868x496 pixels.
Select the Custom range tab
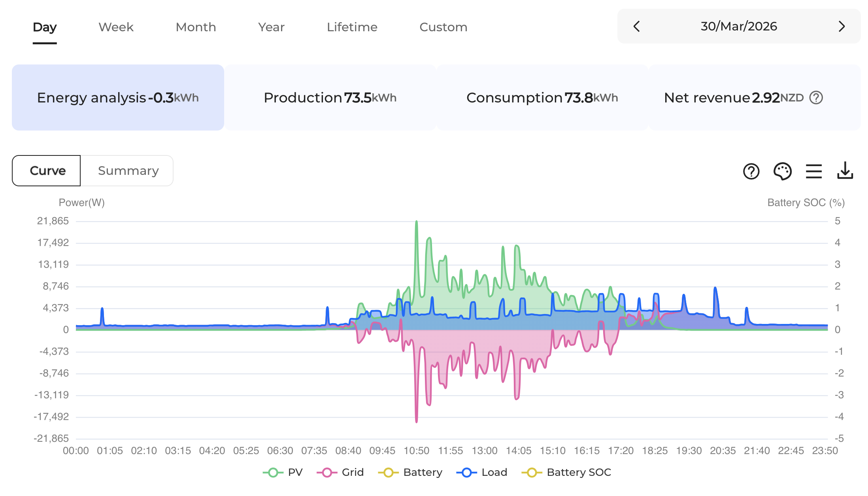443,27
